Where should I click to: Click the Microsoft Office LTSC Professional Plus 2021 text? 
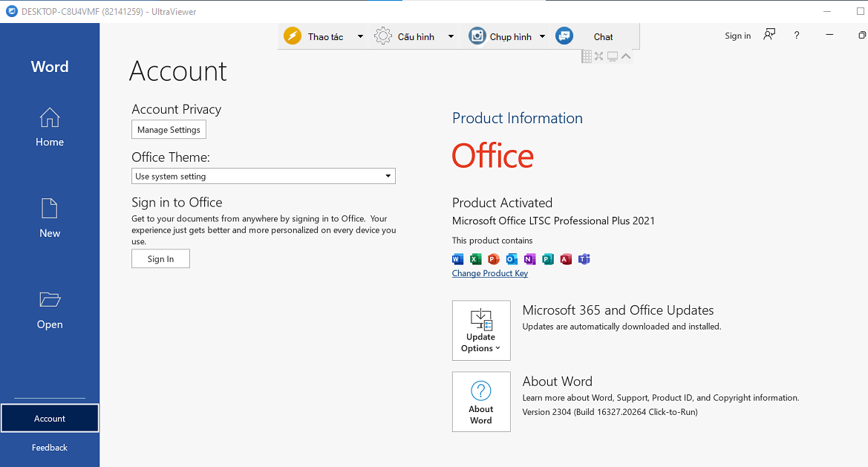(553, 221)
